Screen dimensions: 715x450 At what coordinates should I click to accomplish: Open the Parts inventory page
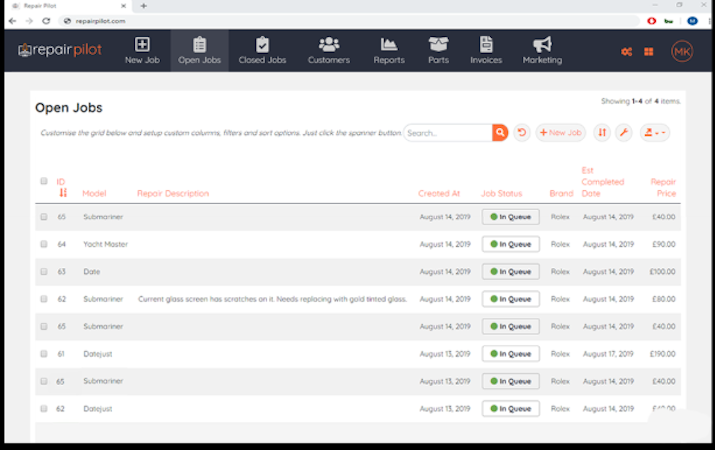[438, 51]
